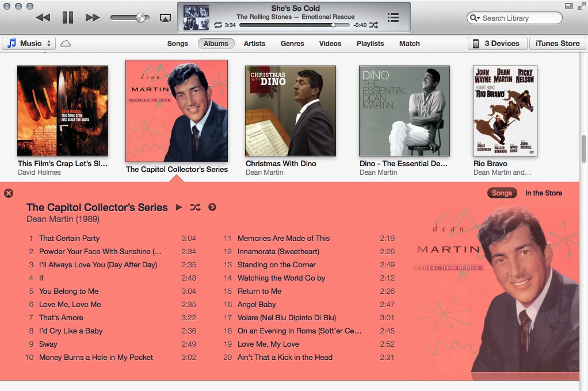The image size is (588, 391).
Task: Open the iTunes Store button
Action: (558, 44)
